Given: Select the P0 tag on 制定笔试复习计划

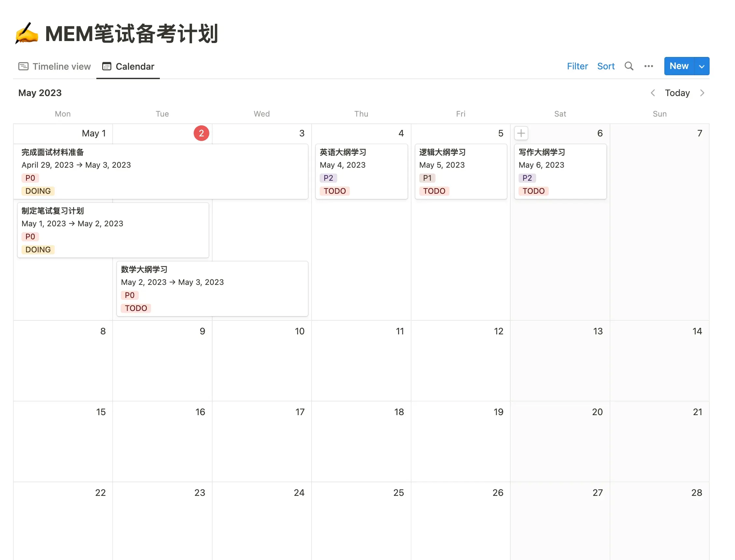Looking at the screenshot, I should [x=30, y=237].
